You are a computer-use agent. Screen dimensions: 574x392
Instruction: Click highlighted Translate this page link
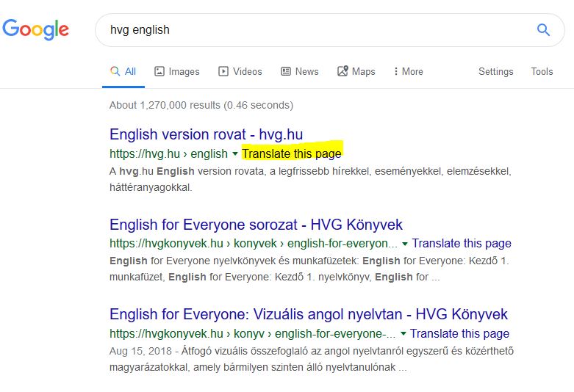[x=291, y=153]
